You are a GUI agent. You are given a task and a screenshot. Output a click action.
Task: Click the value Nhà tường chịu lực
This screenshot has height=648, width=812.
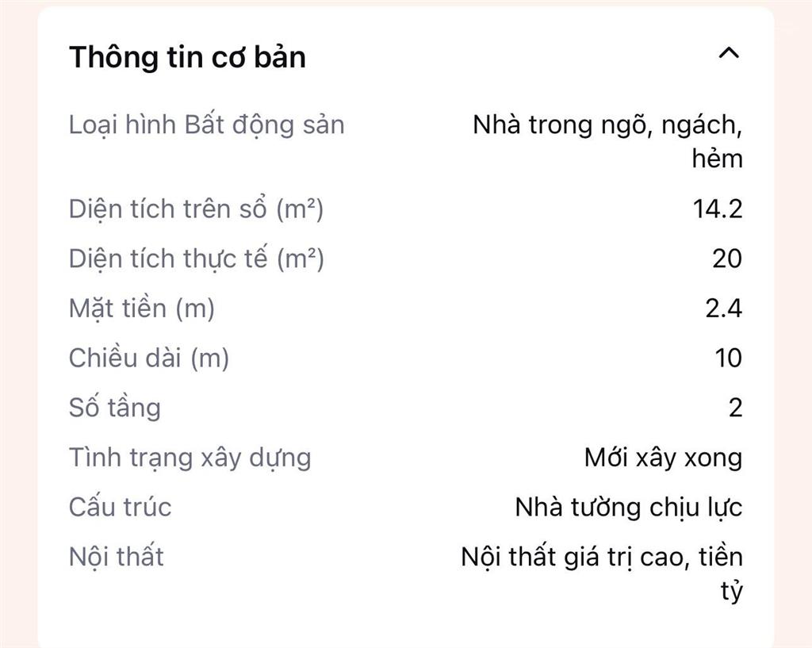630,508
